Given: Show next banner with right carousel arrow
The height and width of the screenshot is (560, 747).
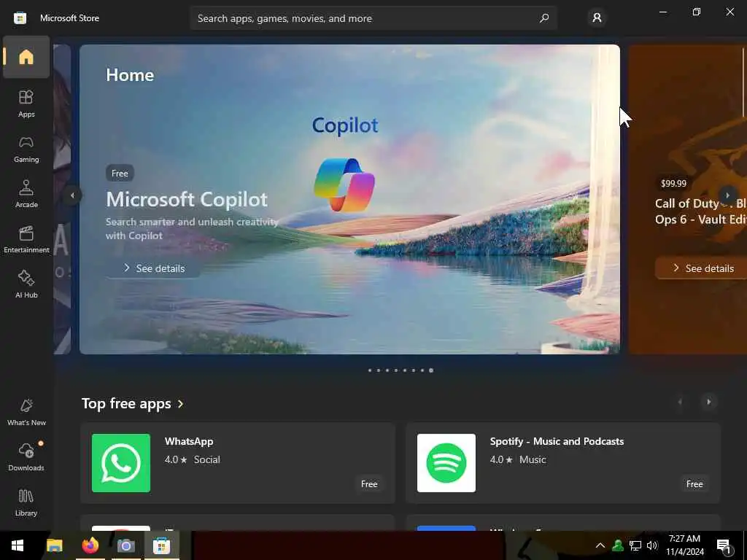Looking at the screenshot, I should pos(727,195).
